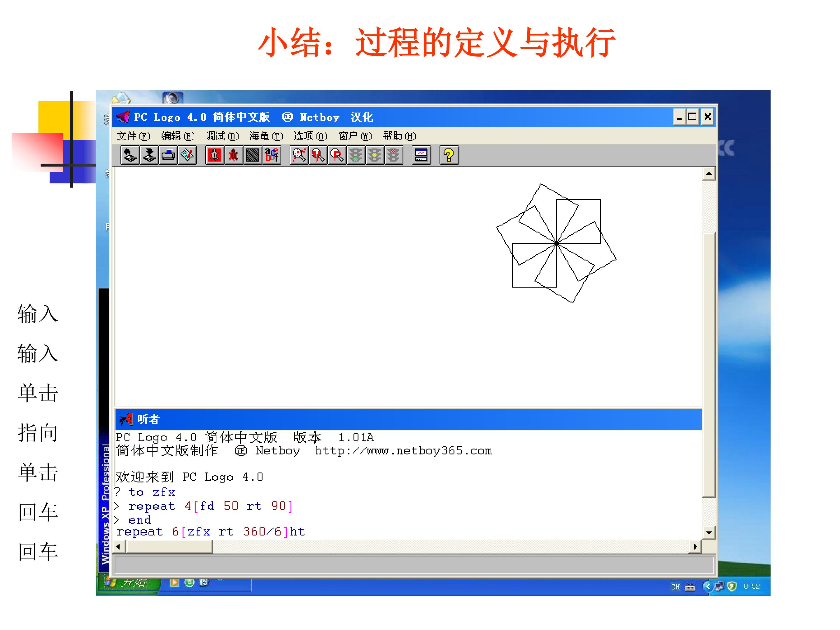This screenshot has height=630, width=840.
Task: Click the Listener panel icon
Action: pyautogui.click(x=126, y=419)
